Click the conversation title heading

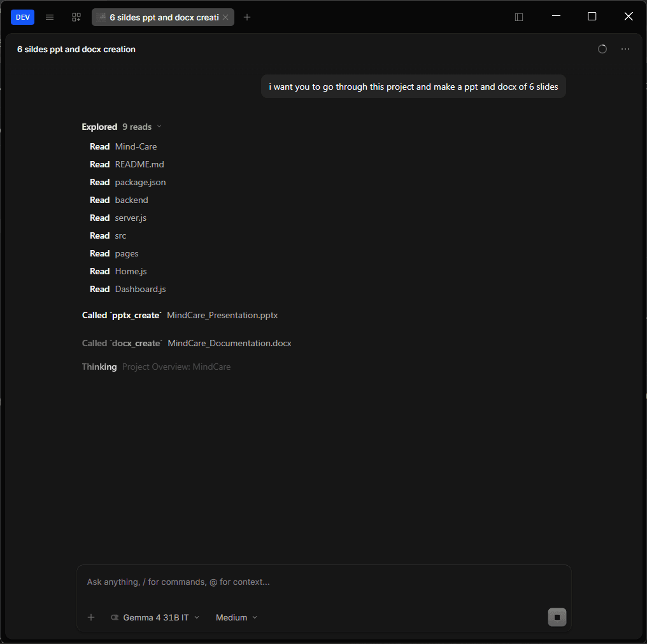click(76, 49)
